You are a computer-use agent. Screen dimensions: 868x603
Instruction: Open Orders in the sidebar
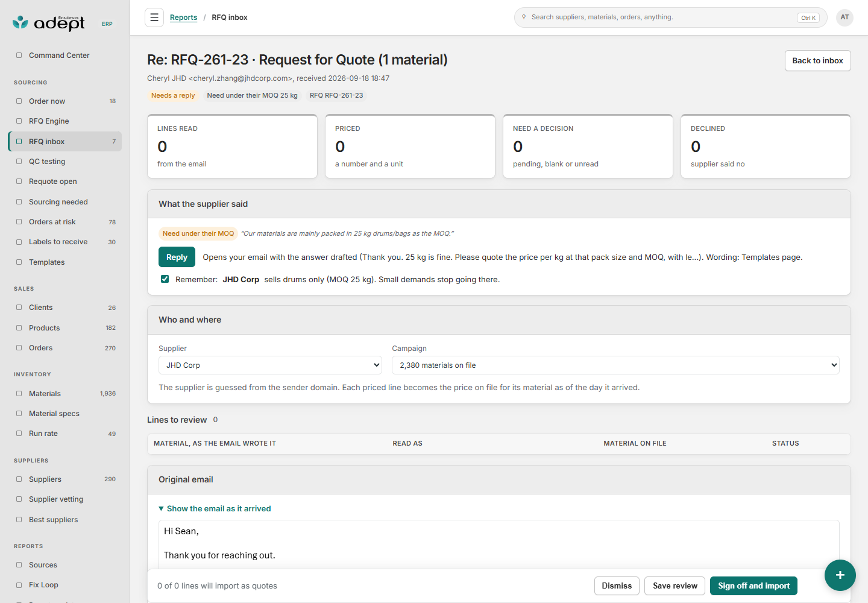tap(65, 348)
